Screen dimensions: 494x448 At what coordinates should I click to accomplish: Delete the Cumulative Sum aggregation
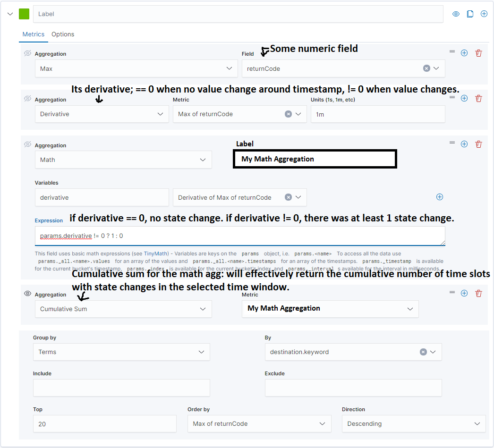478,293
